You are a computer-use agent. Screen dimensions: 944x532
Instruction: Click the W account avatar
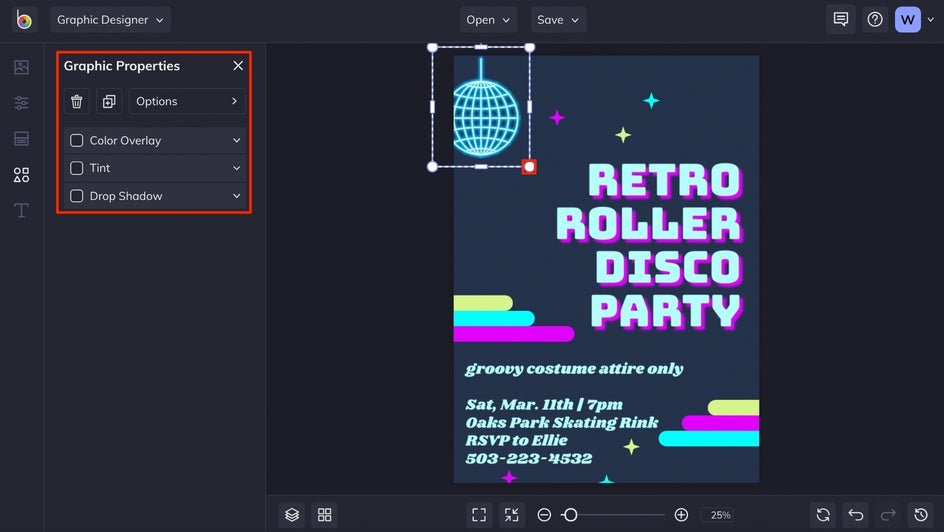tap(907, 20)
